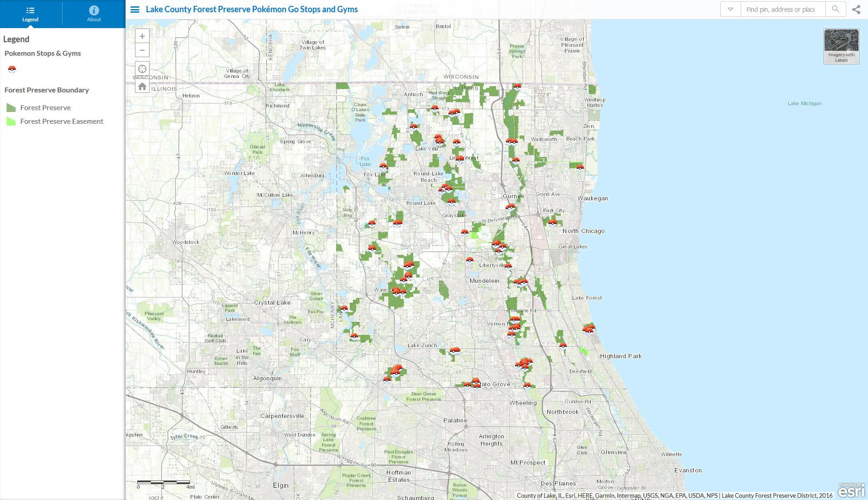Screen dimensions: 868x500
Task: Switch basemap to Imagery with Labels
Action: tap(841, 46)
